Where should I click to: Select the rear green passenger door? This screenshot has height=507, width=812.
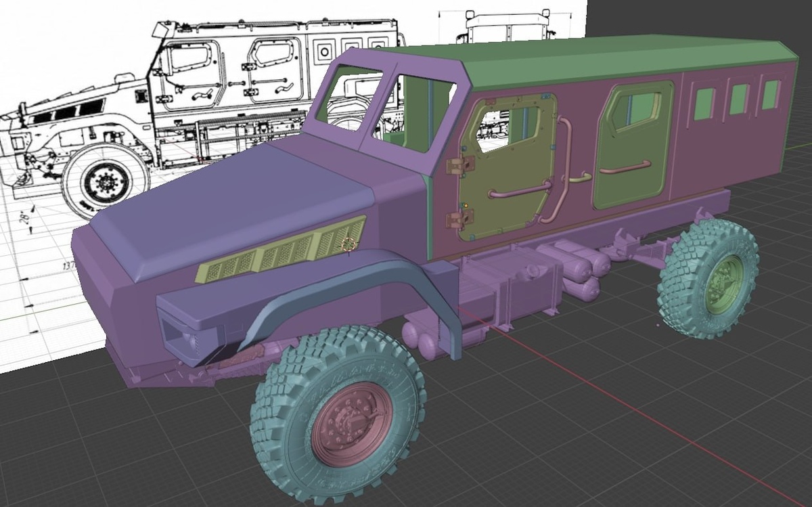click(633, 146)
